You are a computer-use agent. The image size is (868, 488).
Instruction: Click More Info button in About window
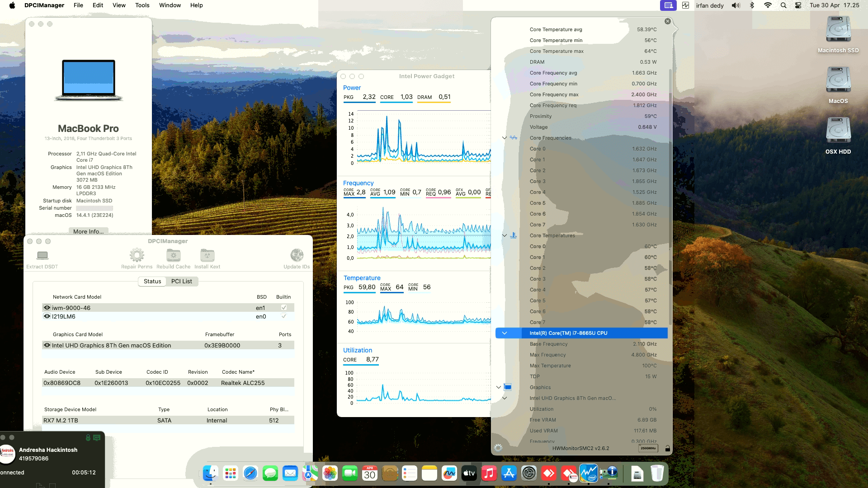(88, 231)
